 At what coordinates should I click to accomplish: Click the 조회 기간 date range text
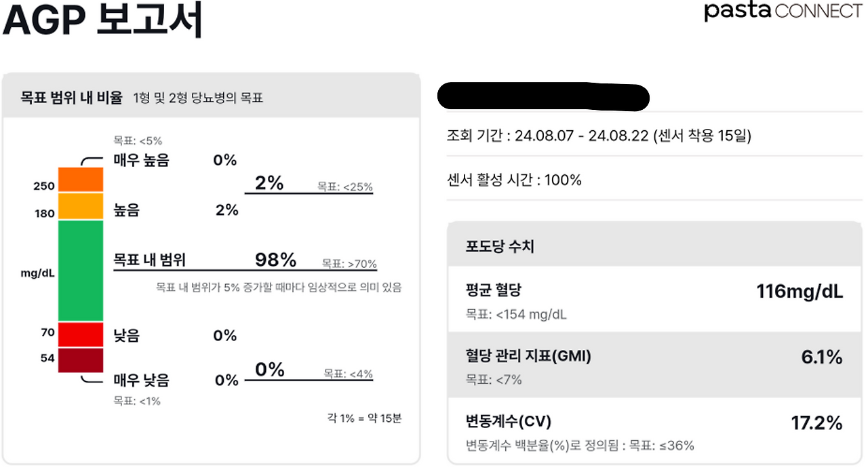[599, 136]
